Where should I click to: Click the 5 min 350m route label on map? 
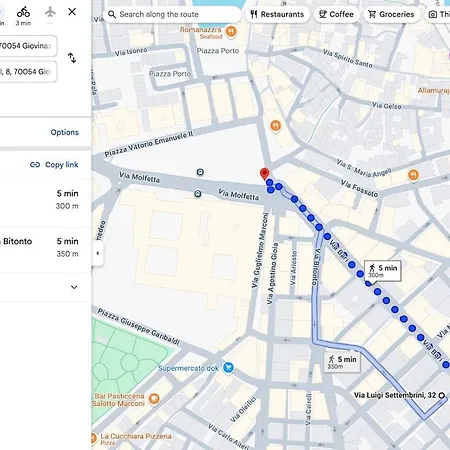click(342, 363)
